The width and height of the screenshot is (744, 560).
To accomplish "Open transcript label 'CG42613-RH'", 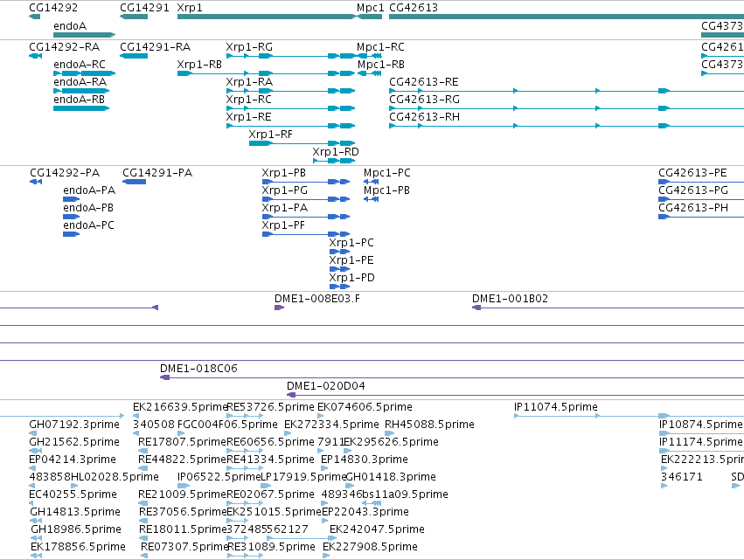I will pyautogui.click(x=424, y=117).
